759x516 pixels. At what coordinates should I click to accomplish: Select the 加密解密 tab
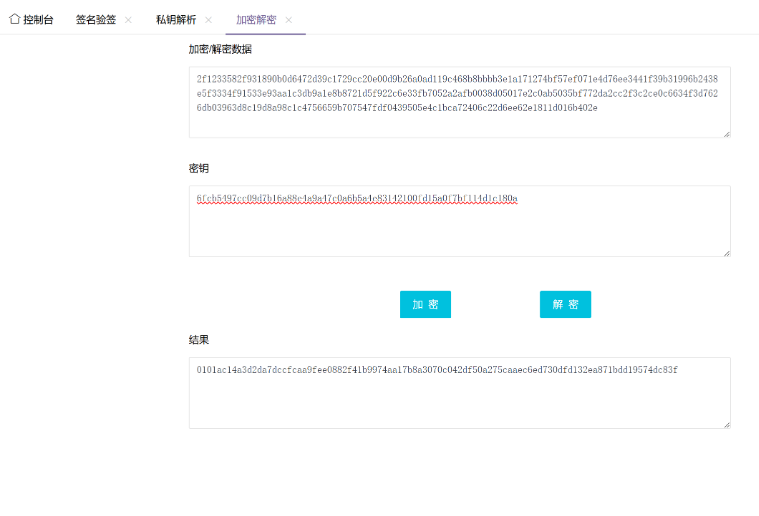pos(256,19)
